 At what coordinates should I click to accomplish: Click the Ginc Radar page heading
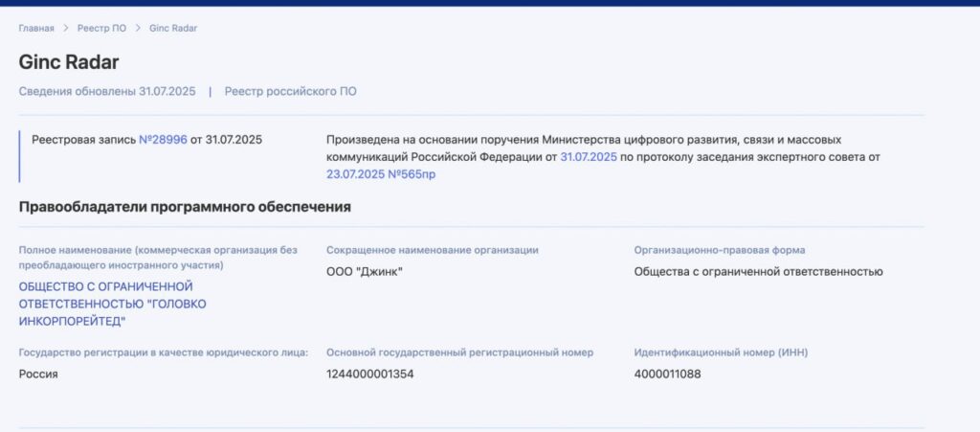[x=69, y=62]
